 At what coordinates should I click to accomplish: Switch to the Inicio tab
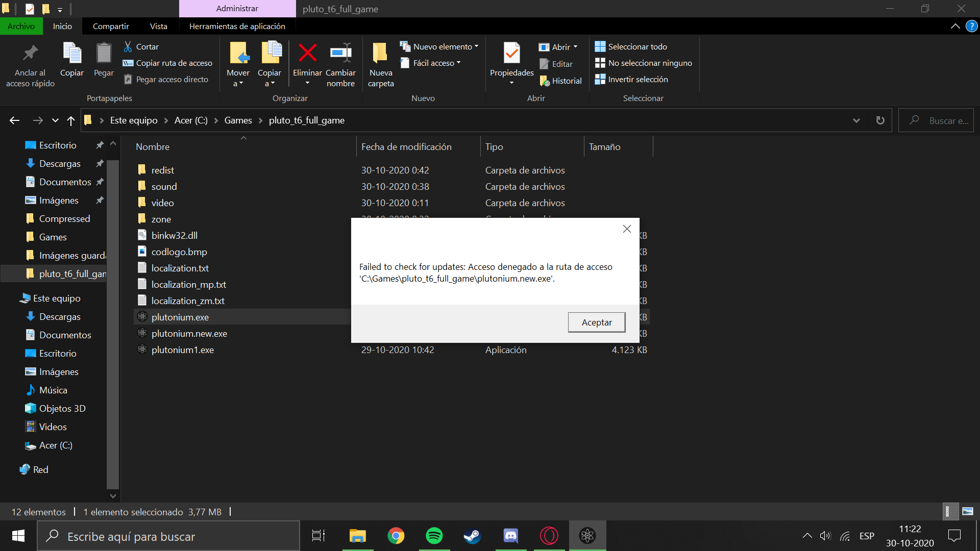pos(62,26)
